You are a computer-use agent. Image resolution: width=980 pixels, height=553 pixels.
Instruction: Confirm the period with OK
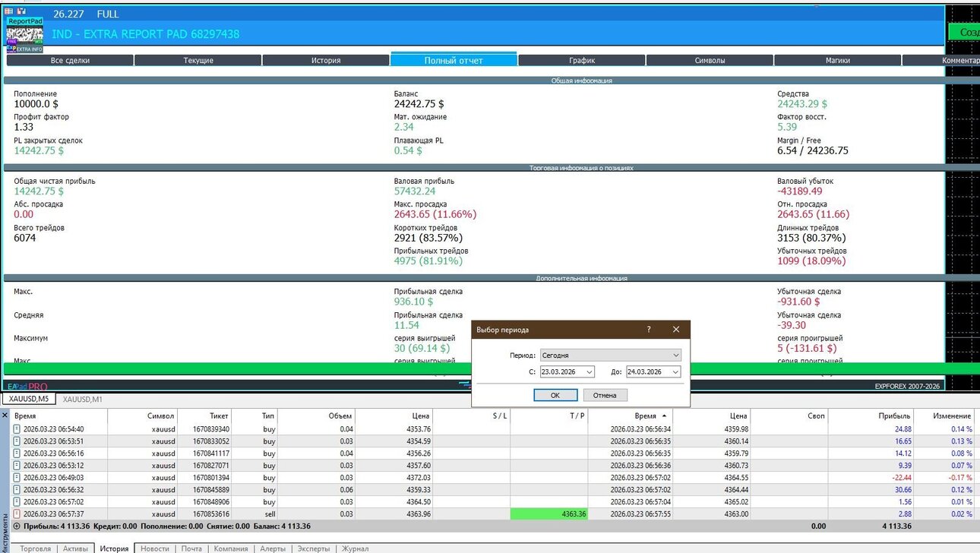[555, 395]
